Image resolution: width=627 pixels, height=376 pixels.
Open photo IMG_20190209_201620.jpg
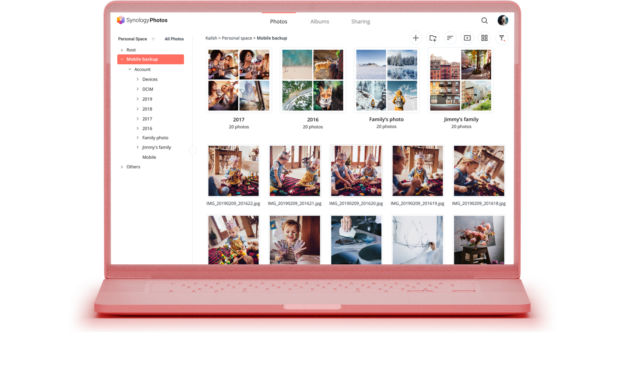tap(356, 171)
